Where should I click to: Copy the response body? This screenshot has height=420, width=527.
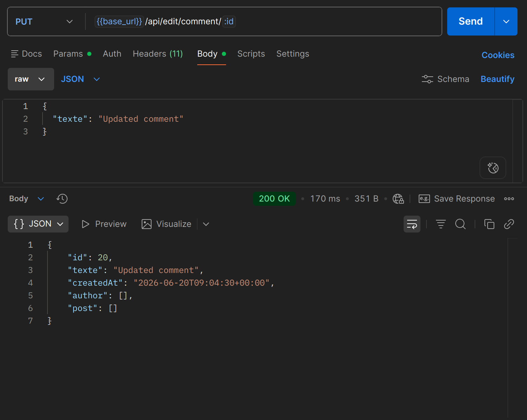click(489, 224)
